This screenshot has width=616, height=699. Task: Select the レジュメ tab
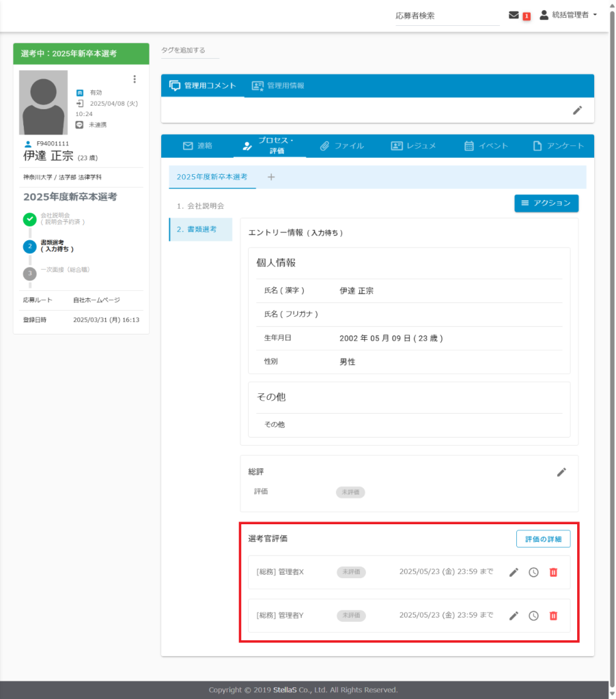(x=413, y=146)
